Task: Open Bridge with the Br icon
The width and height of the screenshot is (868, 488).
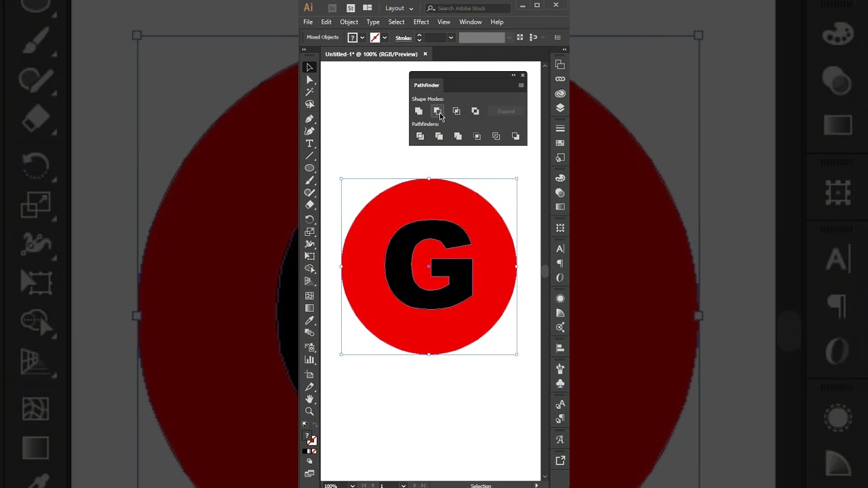Action: [332, 8]
